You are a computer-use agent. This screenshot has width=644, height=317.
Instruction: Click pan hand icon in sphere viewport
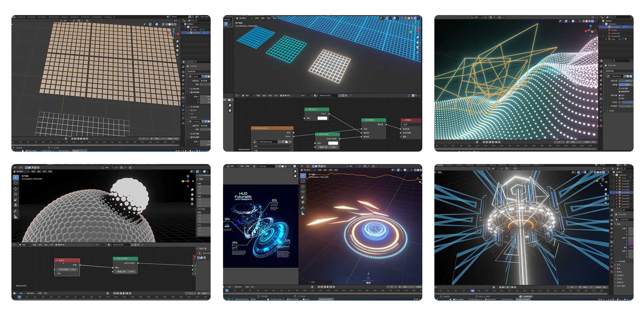[x=192, y=194]
